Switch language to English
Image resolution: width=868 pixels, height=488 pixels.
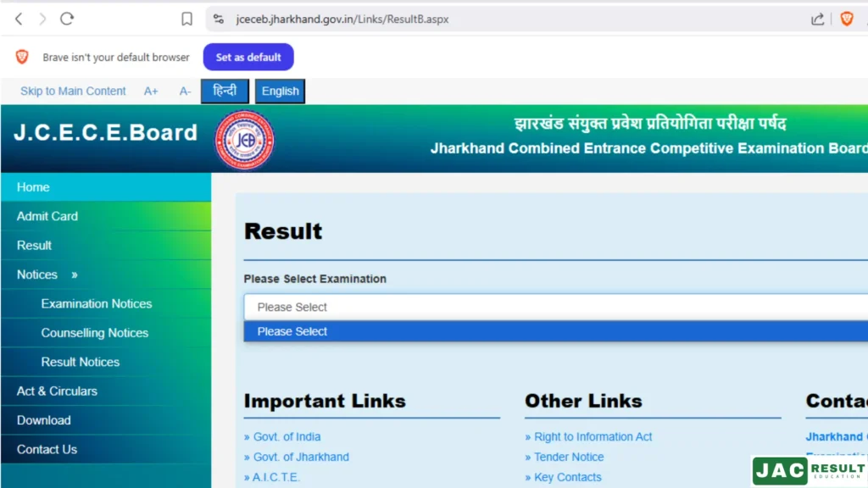pos(280,91)
